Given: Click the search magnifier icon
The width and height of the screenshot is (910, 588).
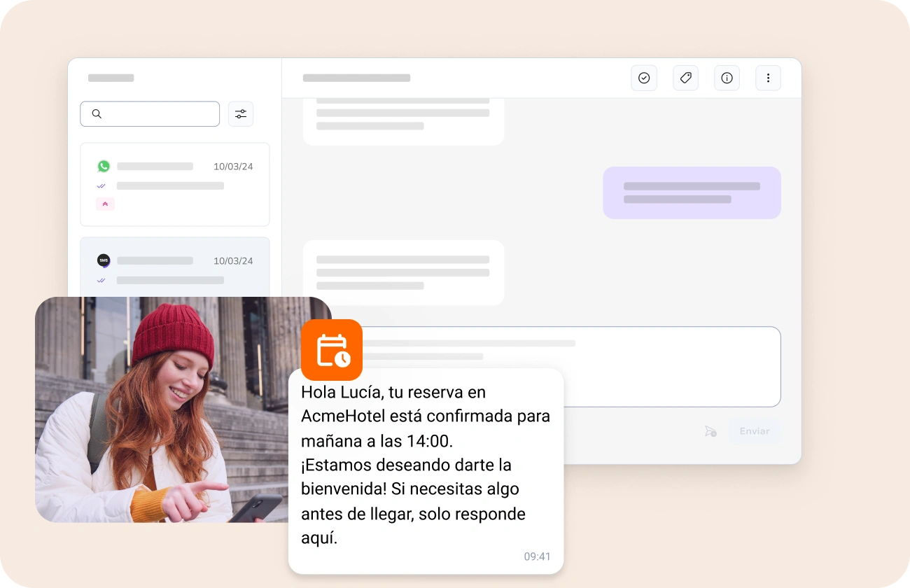Looking at the screenshot, I should pyautogui.click(x=97, y=113).
